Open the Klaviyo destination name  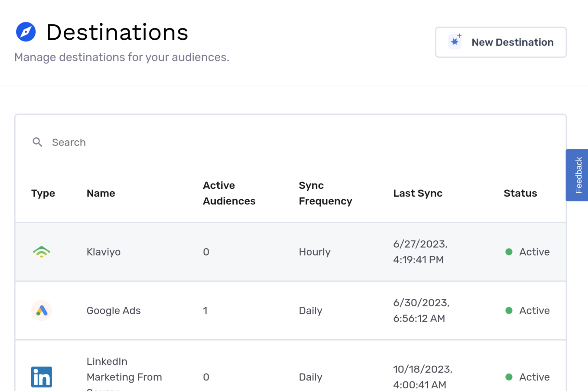coord(104,252)
